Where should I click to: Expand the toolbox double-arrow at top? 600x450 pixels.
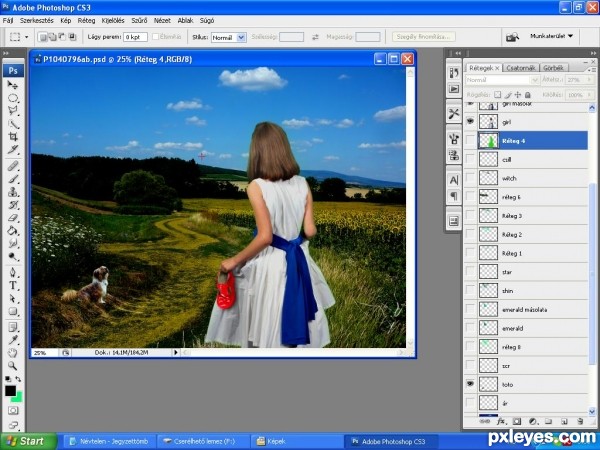6,53
